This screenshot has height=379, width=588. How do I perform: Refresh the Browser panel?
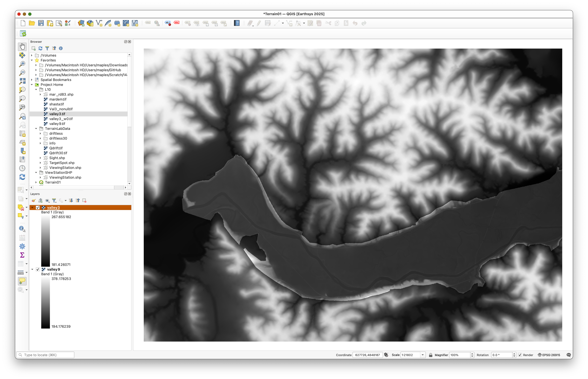[40, 48]
